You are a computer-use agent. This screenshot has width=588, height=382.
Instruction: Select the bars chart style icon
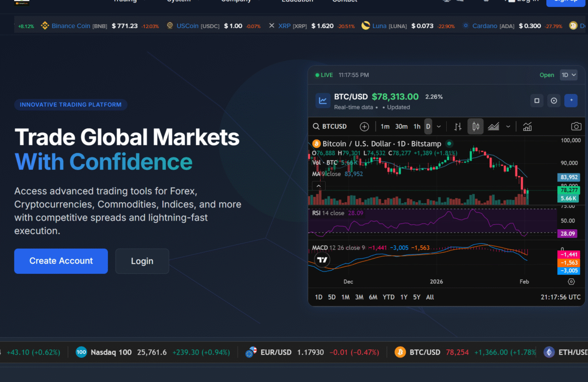tap(458, 127)
